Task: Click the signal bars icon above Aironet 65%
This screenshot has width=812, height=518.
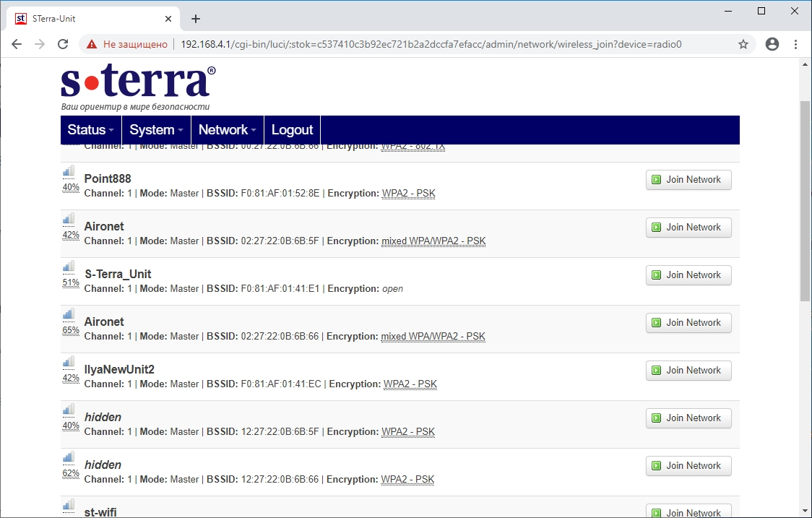Action: pyautogui.click(x=69, y=314)
